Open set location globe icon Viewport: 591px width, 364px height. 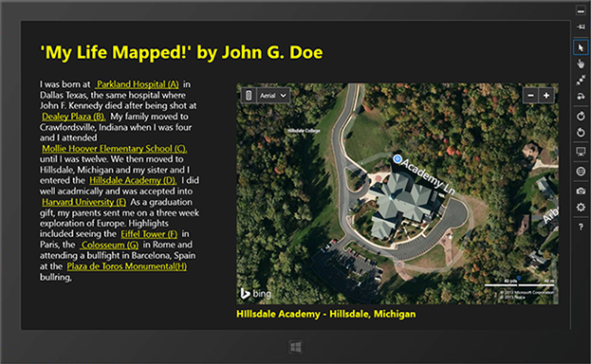point(581,171)
